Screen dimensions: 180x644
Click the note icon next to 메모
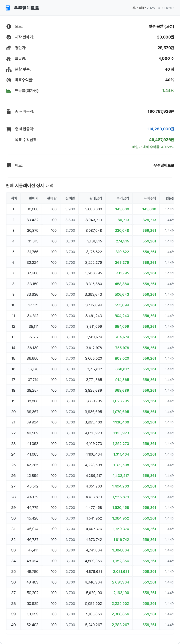9,165
